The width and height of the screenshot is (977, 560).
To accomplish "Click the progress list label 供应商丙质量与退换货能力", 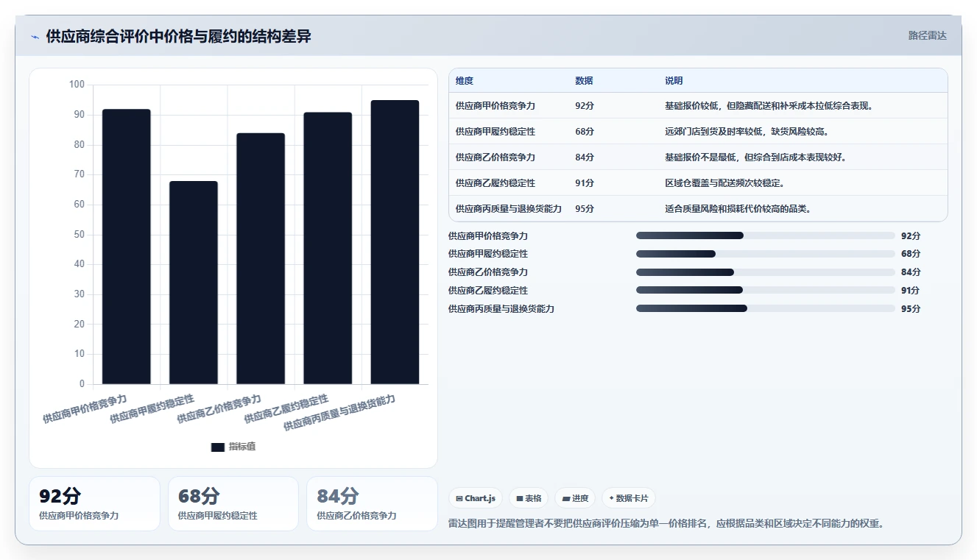I will 501,309.
